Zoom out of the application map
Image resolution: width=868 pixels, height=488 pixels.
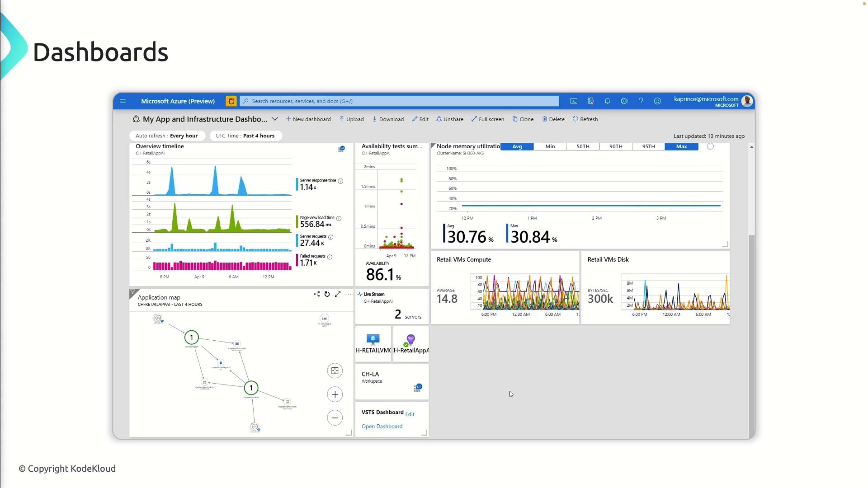[x=335, y=418]
